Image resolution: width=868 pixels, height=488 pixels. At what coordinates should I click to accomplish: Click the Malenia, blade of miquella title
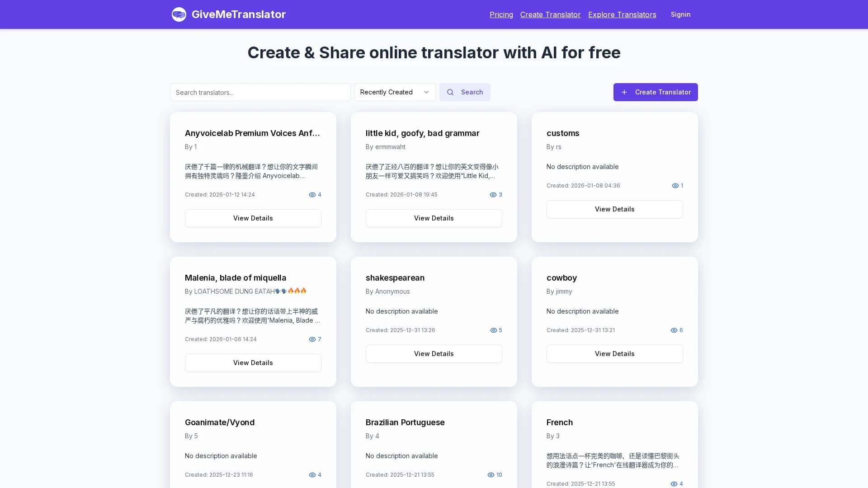[236, 278]
